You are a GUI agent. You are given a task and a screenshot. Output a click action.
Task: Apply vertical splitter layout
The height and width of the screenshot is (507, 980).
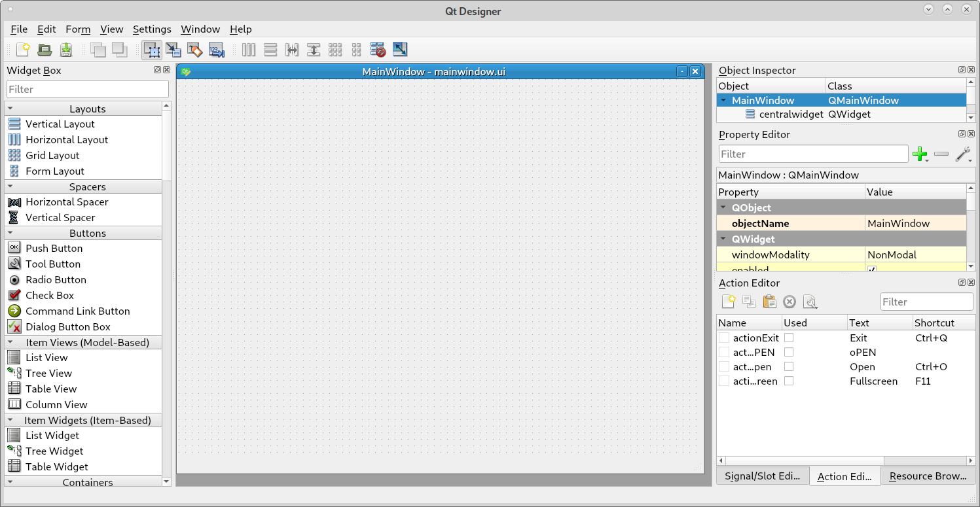coord(314,50)
